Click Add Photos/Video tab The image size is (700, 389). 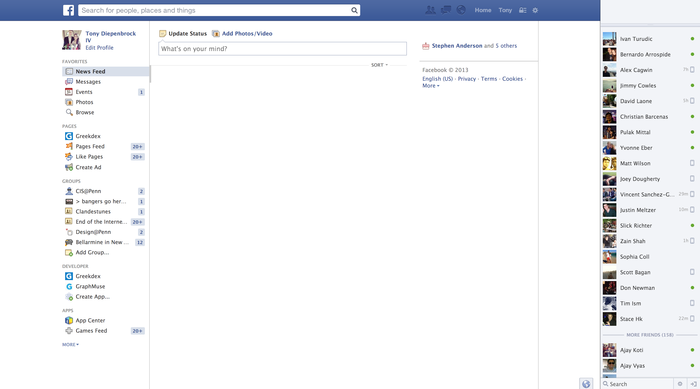click(x=242, y=33)
